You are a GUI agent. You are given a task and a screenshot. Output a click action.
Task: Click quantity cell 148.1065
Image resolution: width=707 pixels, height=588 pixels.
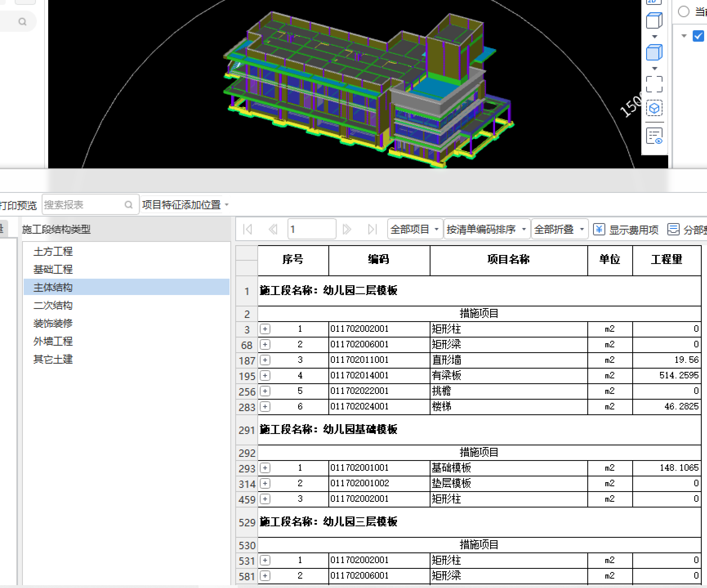667,468
